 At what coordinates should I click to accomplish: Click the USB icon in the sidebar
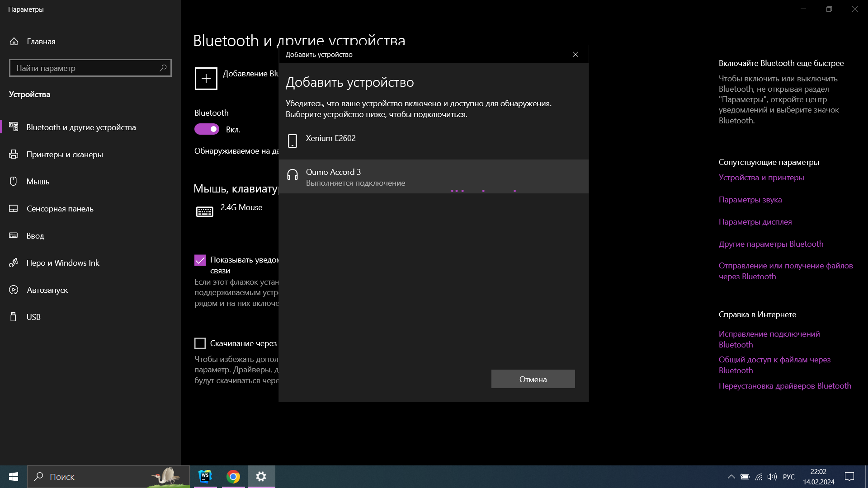tap(14, 317)
